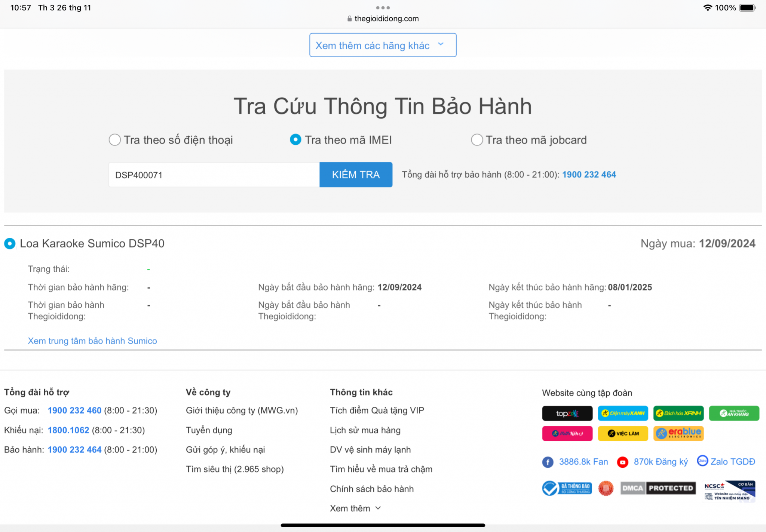Open the AVAKids pink logo
The width and height of the screenshot is (766, 532).
click(x=567, y=433)
